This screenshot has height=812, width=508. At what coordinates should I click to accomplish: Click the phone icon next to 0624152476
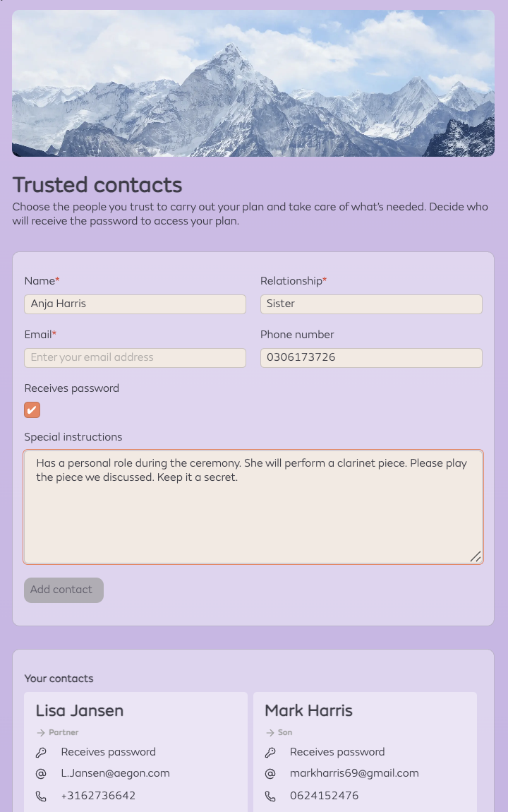(270, 796)
